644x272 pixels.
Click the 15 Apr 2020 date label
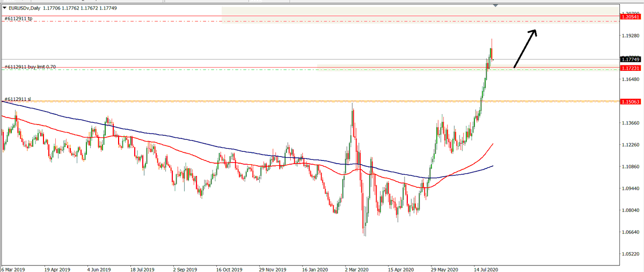[401, 269]
